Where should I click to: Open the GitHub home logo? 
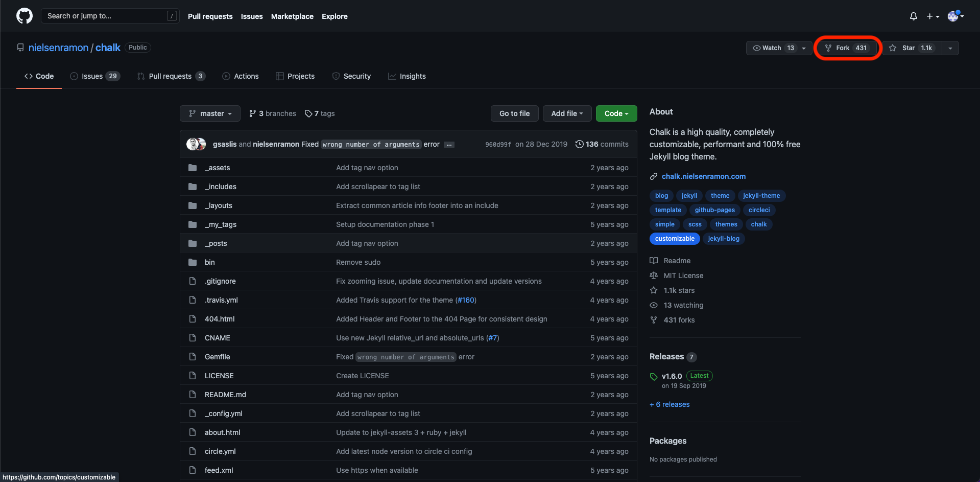(x=25, y=16)
